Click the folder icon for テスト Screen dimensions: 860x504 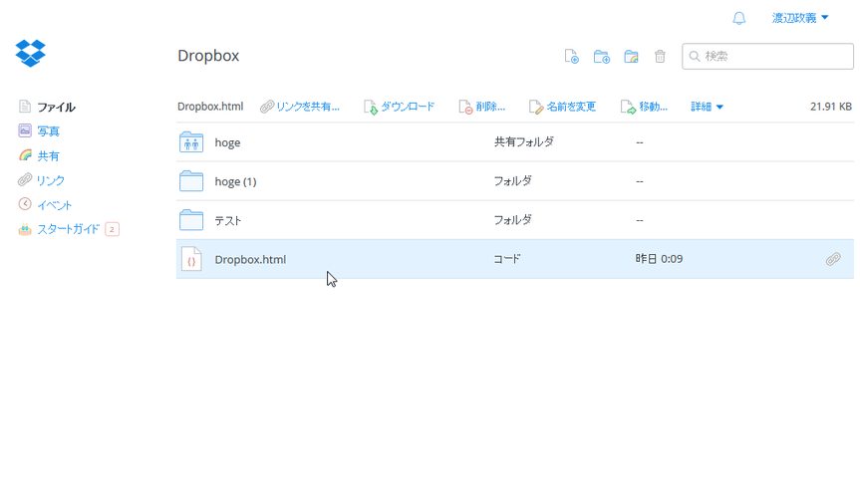(191, 220)
